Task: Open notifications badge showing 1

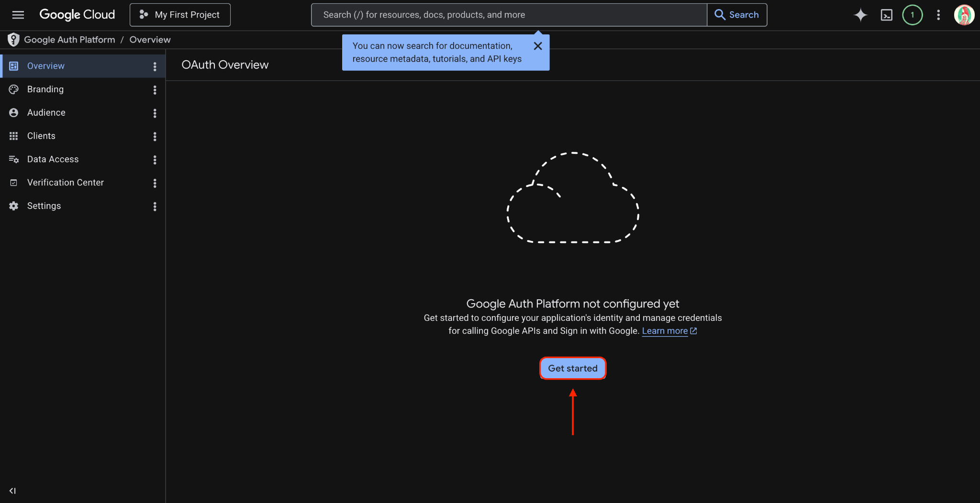Action: (913, 15)
